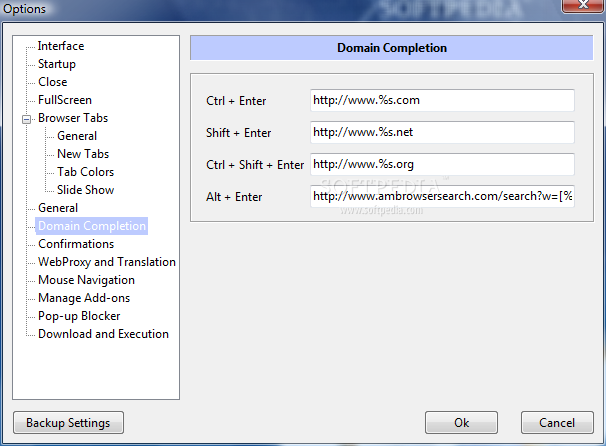Screen dimensions: 606x446
Task: Click the Backup Settings button
Action: [x=68, y=423]
